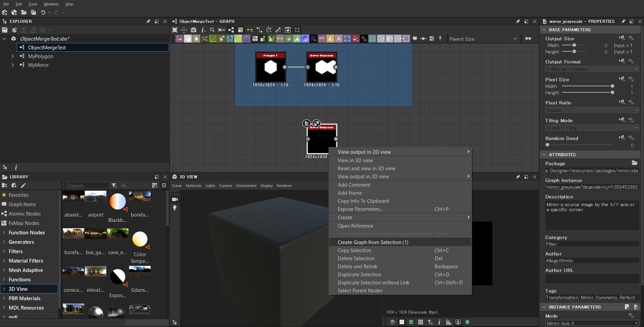Collapse the ATTRIBUTES section
Viewport: 644px width, 327px height.
[x=544, y=155]
